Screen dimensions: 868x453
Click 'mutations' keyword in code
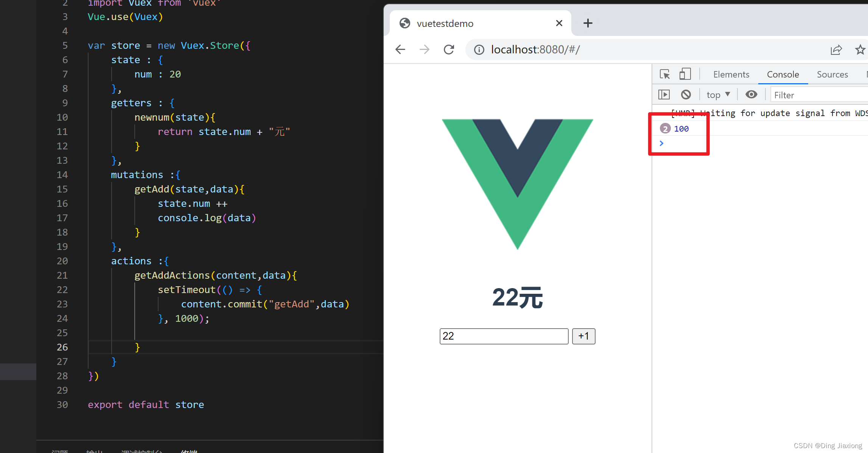tap(137, 175)
